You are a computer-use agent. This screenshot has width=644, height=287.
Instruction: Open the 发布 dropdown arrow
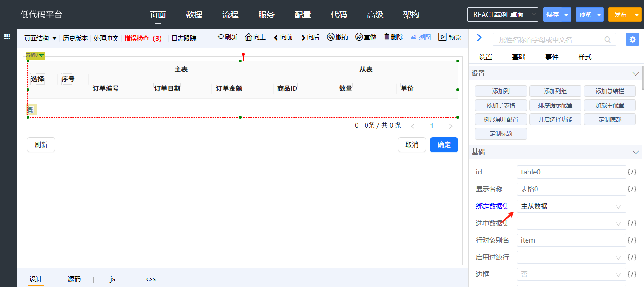(637, 15)
